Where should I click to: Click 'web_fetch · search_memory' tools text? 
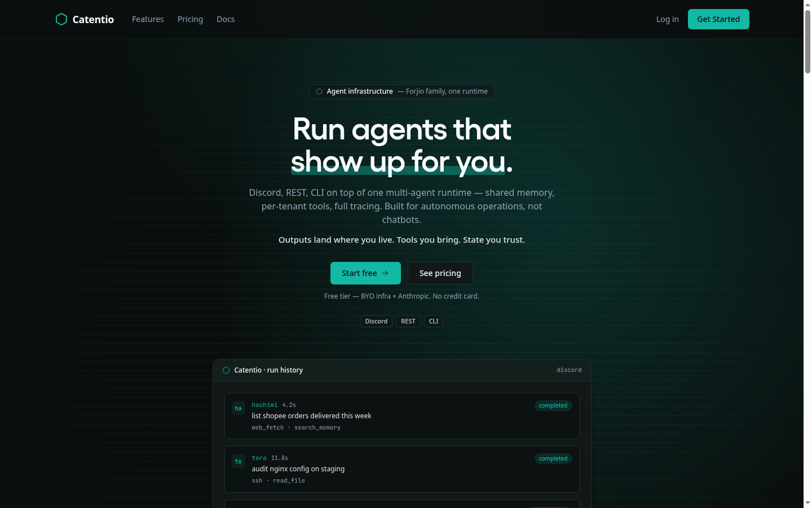tap(296, 428)
